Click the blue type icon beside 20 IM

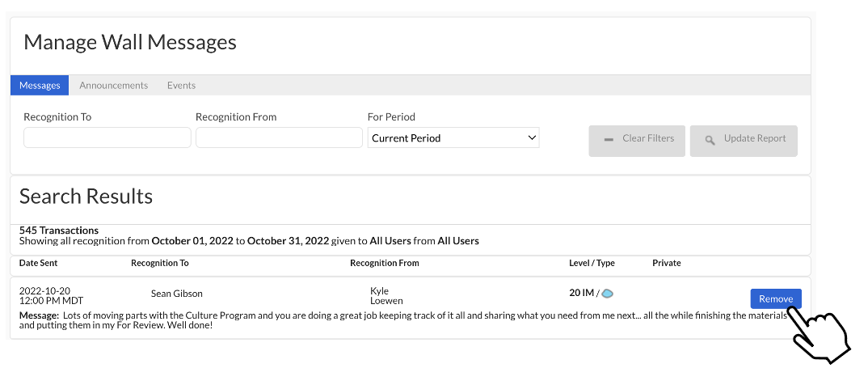point(607,293)
